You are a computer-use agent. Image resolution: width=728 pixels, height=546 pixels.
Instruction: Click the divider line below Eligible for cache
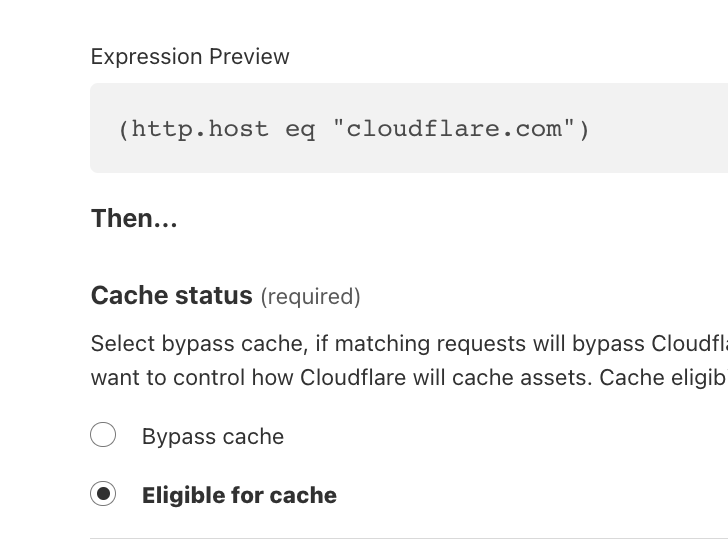pos(400,539)
